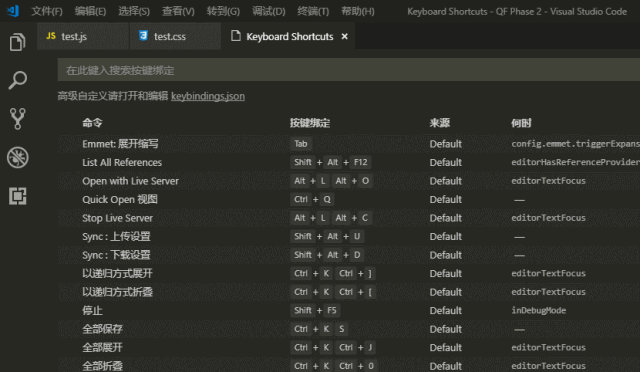Open the 查看(V) menu
Viewport: 640px width, 372px height.
coord(178,11)
